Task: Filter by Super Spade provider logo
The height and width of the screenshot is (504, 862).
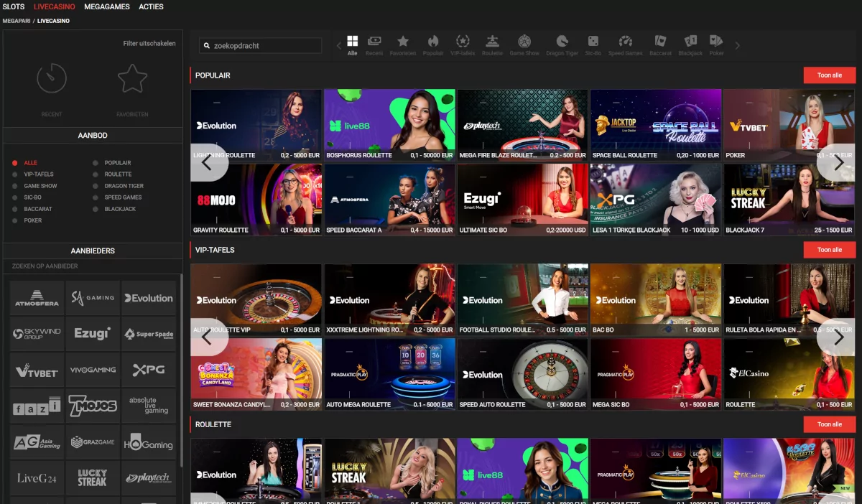Action: (x=149, y=334)
